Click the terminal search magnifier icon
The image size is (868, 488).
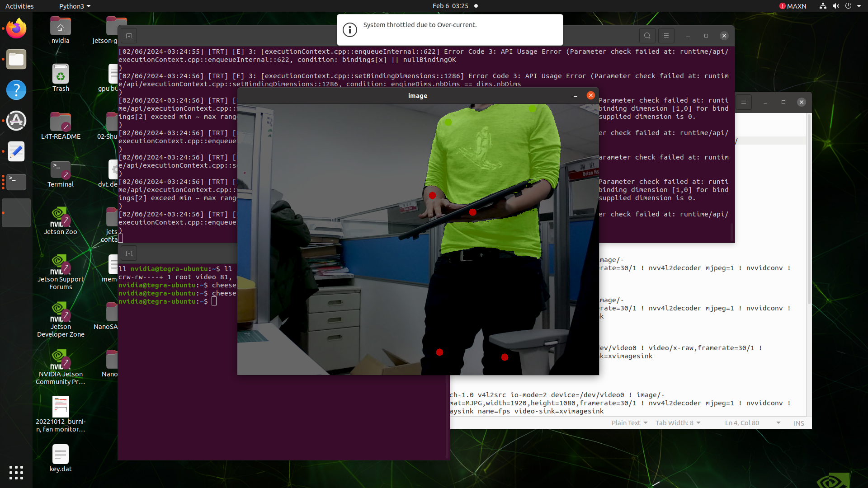pos(647,36)
